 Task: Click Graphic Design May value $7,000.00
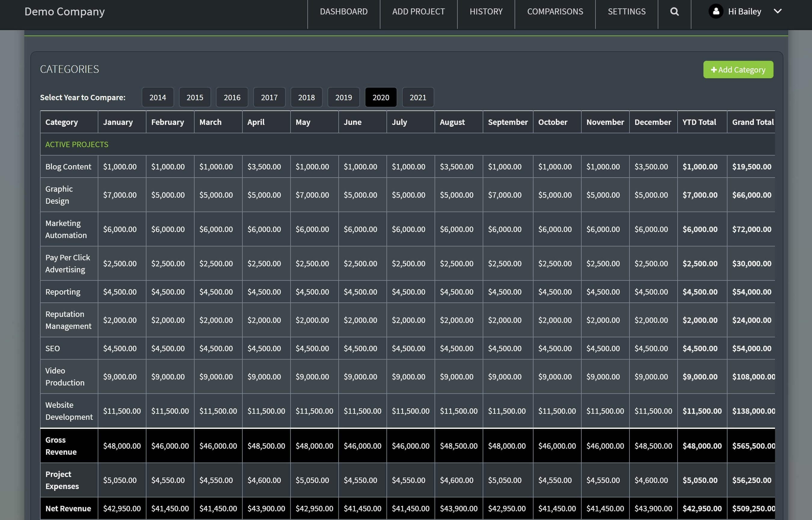(312, 195)
